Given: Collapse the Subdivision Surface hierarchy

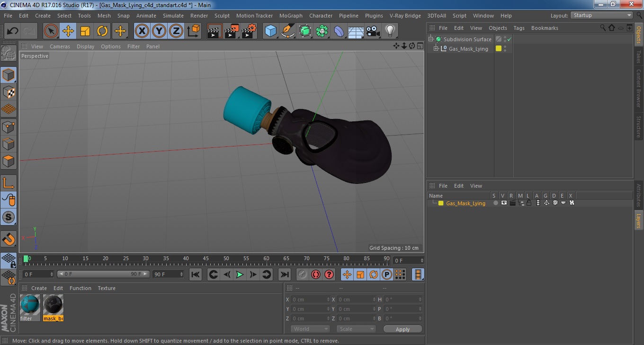Looking at the screenshot, I should [x=431, y=39].
